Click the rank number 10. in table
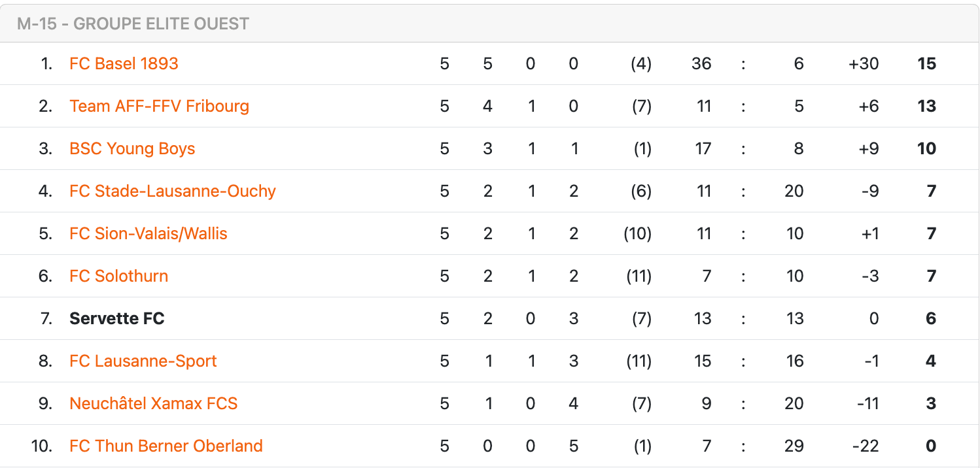Image resolution: width=980 pixels, height=468 pixels. coord(41,446)
